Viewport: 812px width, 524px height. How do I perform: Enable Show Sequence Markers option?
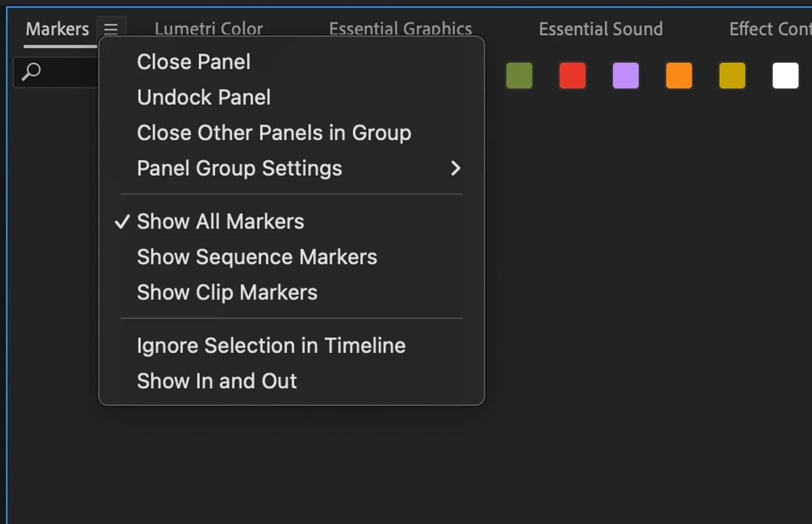[256, 257]
